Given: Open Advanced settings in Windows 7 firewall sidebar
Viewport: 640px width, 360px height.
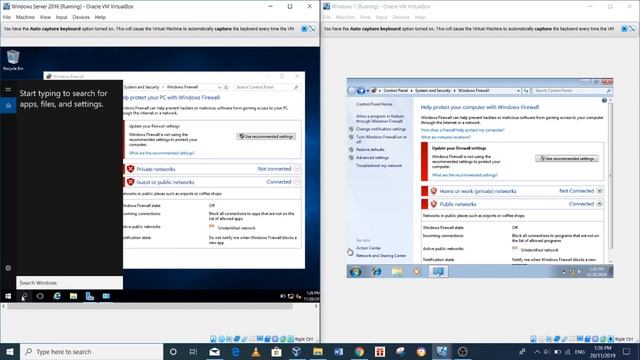Looking at the screenshot, I should click(x=372, y=158).
